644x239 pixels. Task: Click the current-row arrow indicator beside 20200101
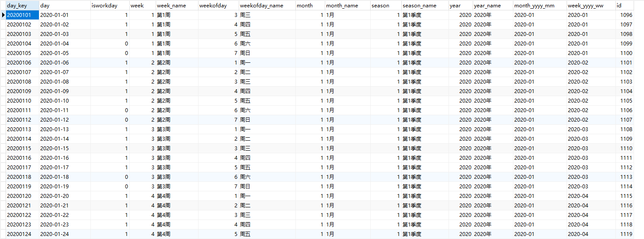click(x=3, y=15)
